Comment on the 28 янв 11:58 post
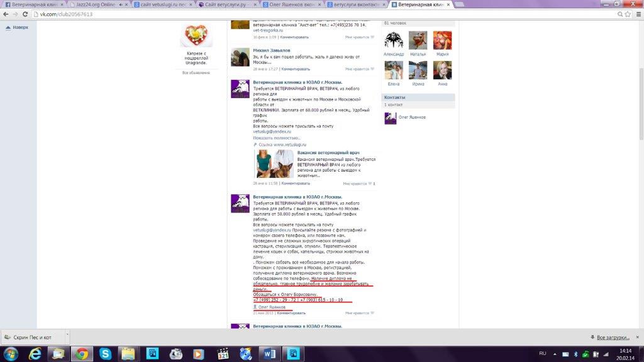 click(296, 184)
